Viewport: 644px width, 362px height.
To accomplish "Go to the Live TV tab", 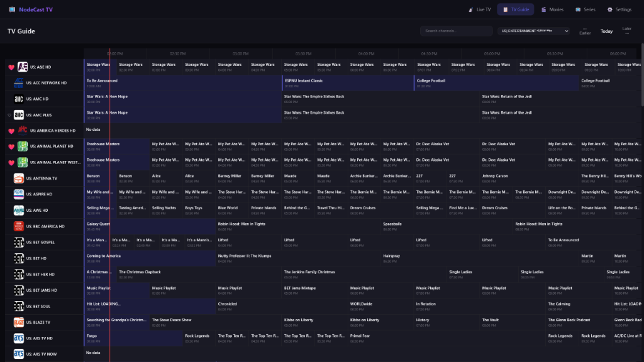I will [480, 9].
